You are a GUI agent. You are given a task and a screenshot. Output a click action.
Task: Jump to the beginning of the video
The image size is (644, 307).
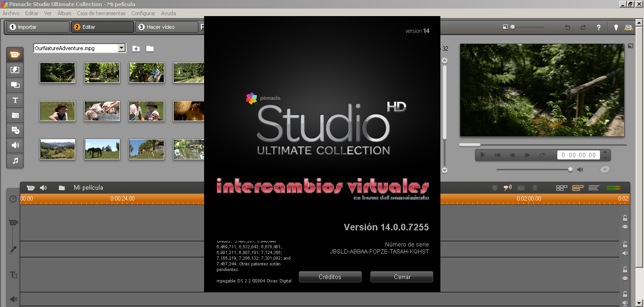(498, 155)
